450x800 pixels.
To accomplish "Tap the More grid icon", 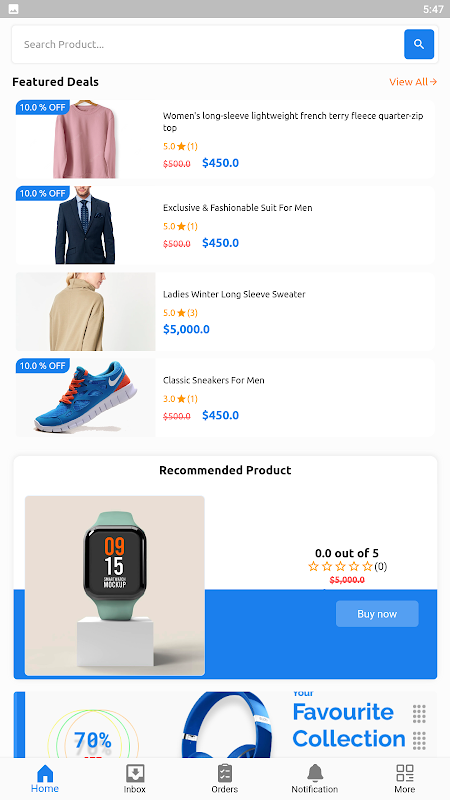I will point(405,773).
